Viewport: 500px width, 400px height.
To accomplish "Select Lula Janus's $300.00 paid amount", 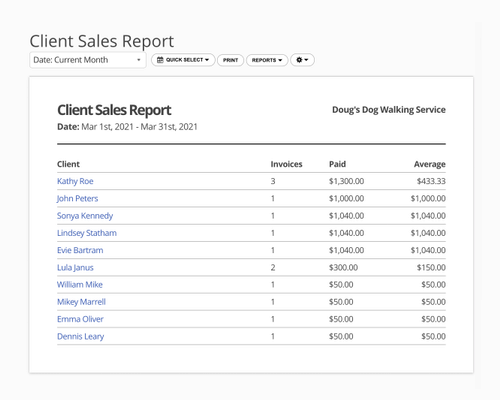I will click(x=343, y=267).
